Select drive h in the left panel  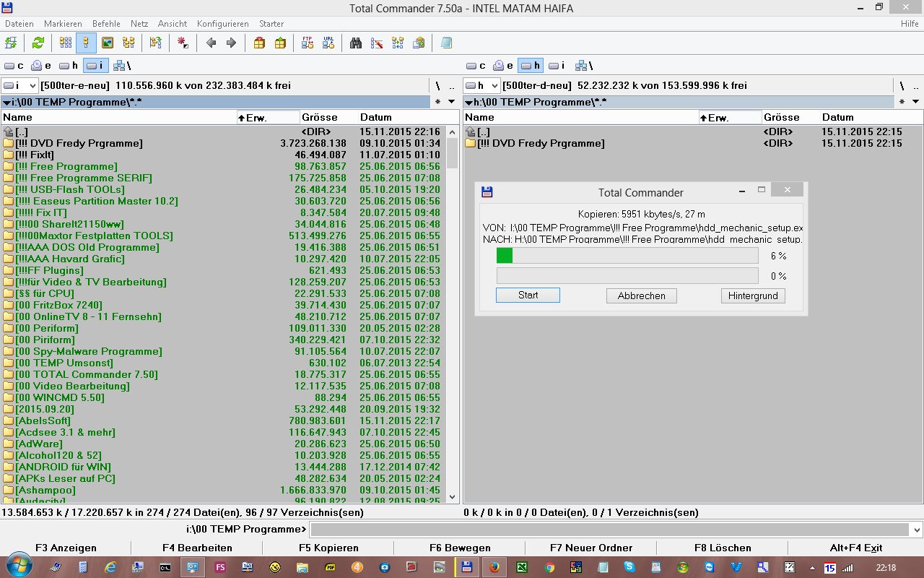pos(69,66)
